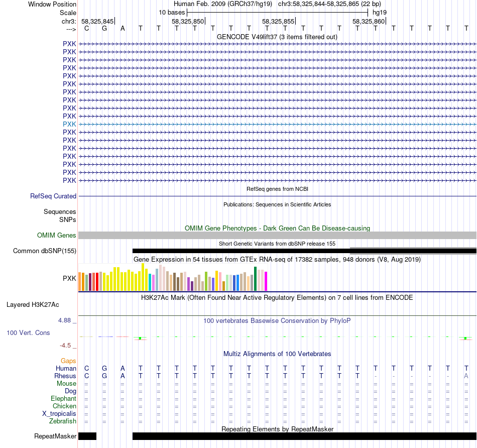
Task: Click the light-blue PXK transcript arrow line
Action: point(278,124)
